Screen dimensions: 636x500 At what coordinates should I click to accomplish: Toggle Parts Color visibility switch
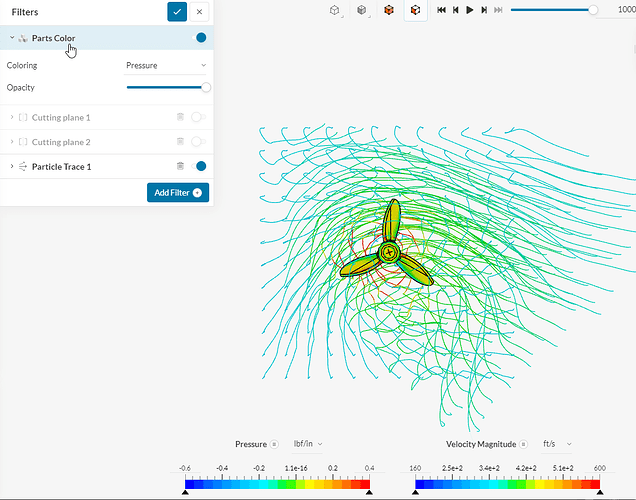199,38
